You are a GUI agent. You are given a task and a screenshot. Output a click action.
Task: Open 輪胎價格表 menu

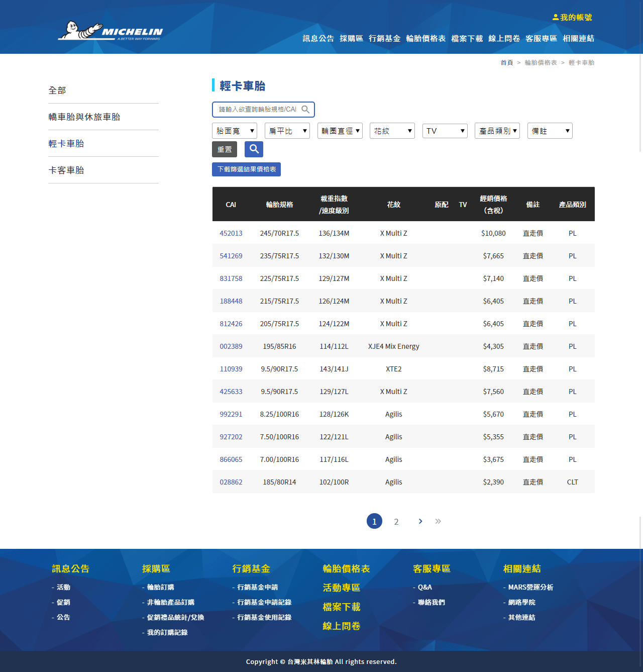(425, 39)
